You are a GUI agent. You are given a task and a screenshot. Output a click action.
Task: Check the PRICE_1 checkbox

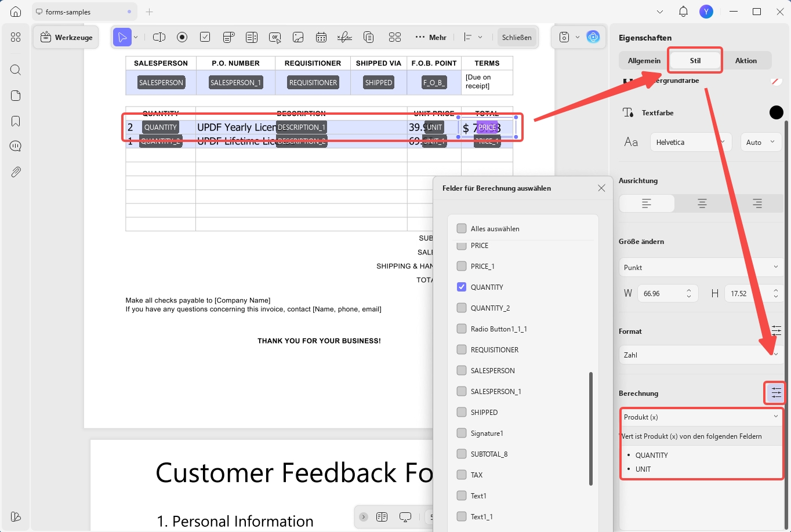click(x=462, y=266)
